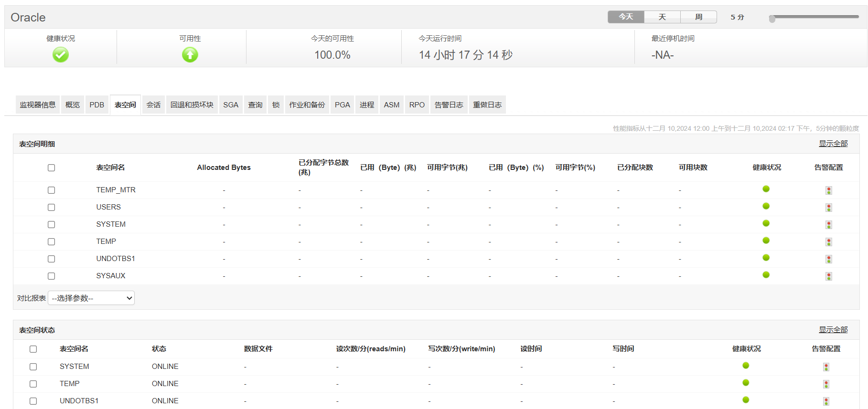Click 显示全部 link in tablespace details
The width and height of the screenshot is (868, 409).
833,143
